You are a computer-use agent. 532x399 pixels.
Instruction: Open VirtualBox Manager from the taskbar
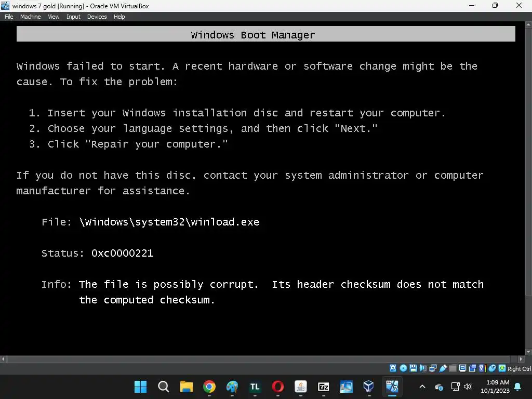coord(369,386)
